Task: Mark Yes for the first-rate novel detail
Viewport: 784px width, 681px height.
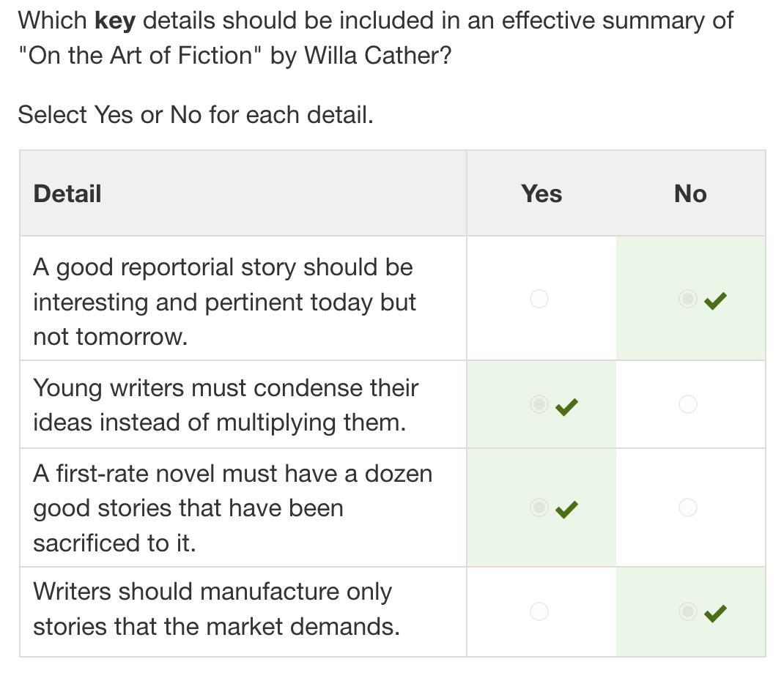Action: 539,507
